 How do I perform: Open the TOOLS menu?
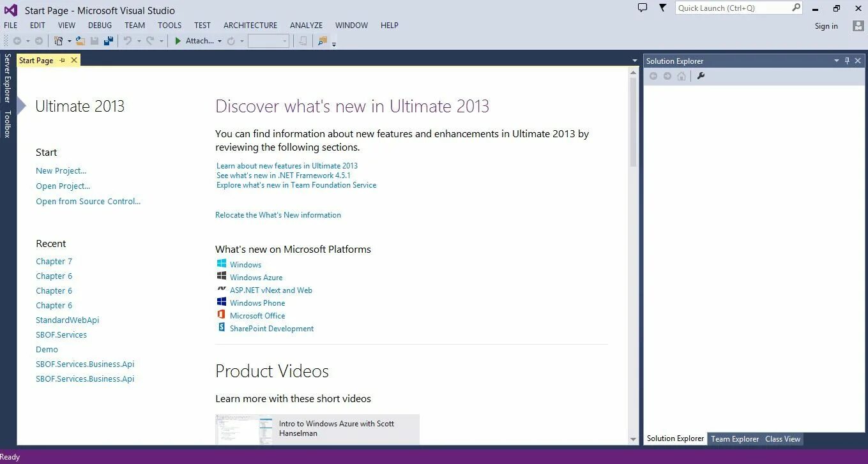click(170, 26)
